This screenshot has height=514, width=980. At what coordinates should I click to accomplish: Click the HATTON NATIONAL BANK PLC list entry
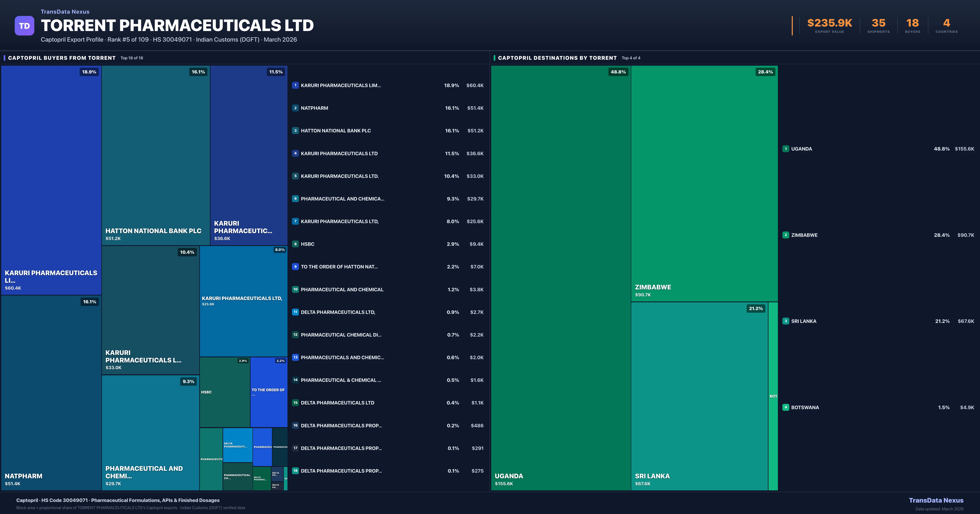point(335,131)
